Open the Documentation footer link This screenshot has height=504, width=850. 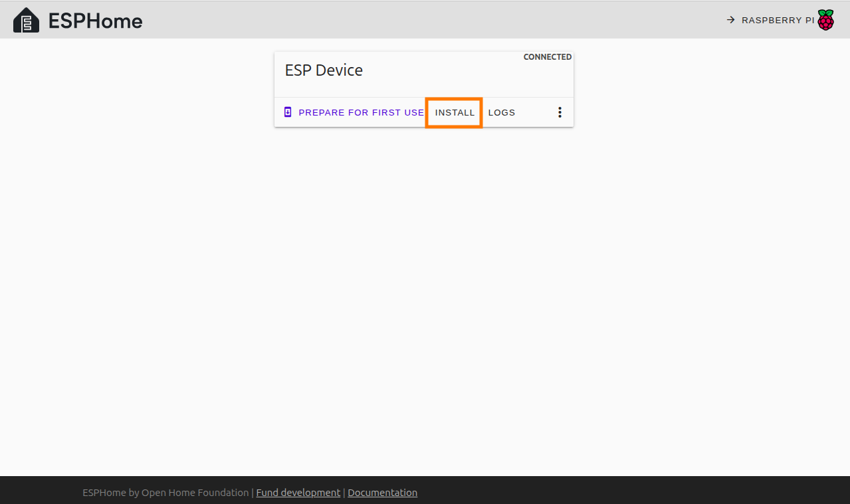(382, 492)
